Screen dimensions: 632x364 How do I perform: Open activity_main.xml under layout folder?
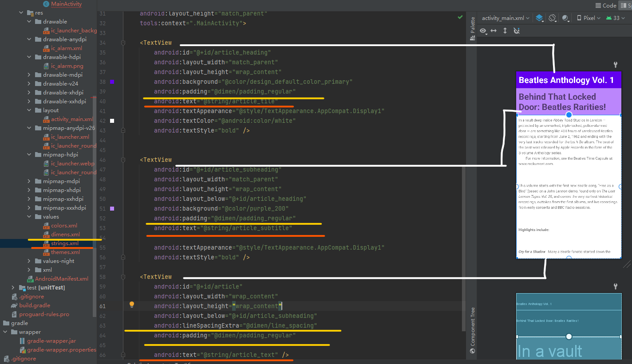tap(72, 119)
